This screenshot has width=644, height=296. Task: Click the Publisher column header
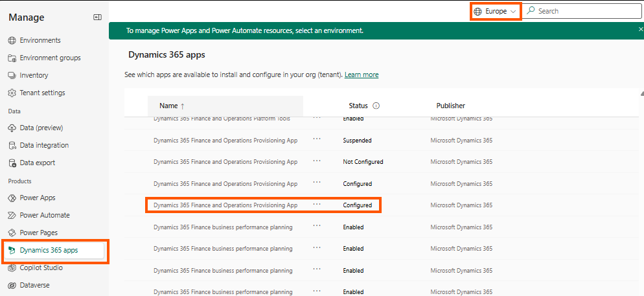pyautogui.click(x=450, y=106)
